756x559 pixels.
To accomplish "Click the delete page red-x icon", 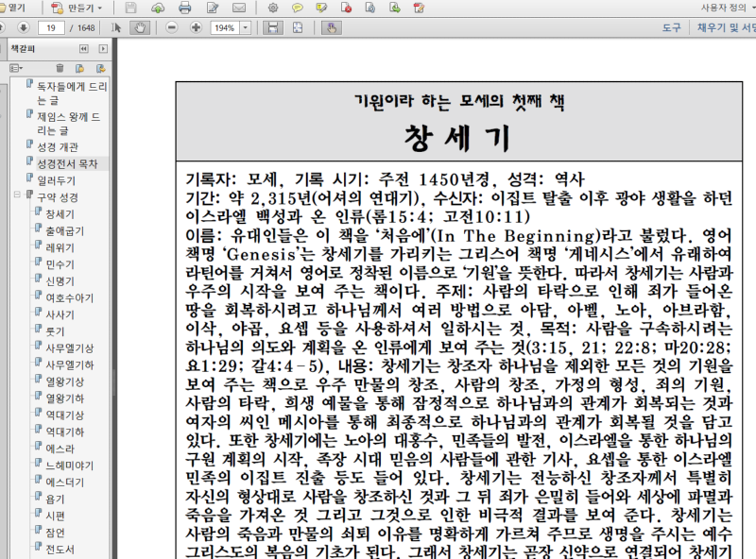I will 346,8.
